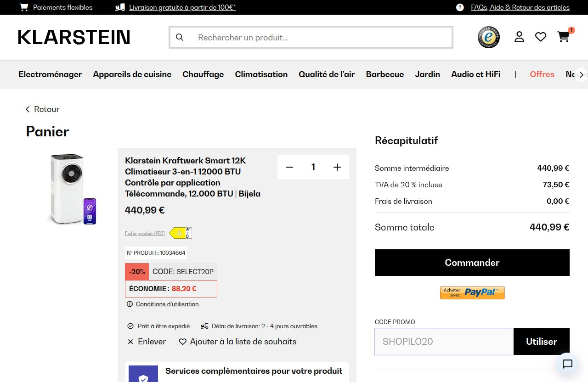Screen dimensions: 588x382
Task: Click the Somme totale 440,99 € amount
Action: point(549,227)
